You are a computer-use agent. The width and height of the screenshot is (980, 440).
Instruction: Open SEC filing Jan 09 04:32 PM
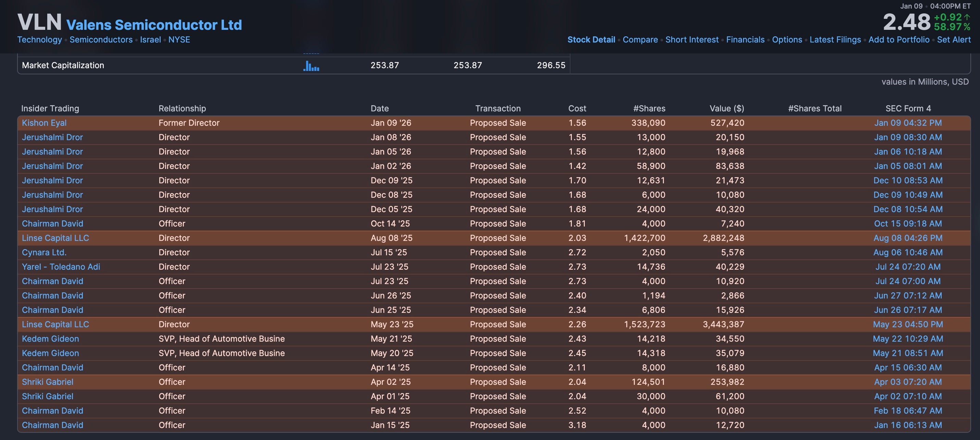(908, 123)
